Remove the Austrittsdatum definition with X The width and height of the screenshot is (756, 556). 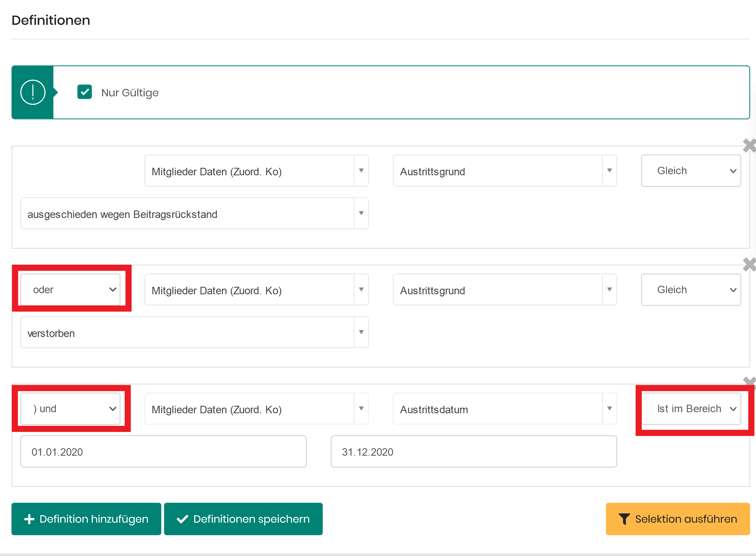749,382
